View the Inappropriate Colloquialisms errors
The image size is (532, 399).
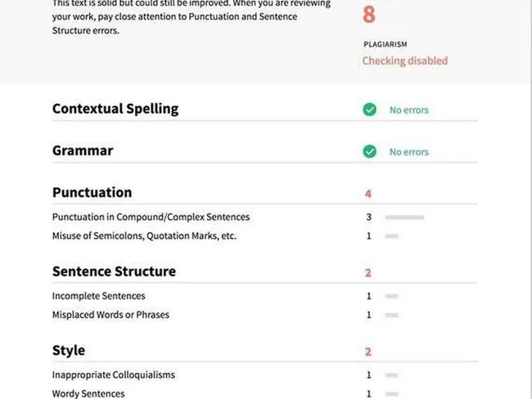tap(113, 375)
